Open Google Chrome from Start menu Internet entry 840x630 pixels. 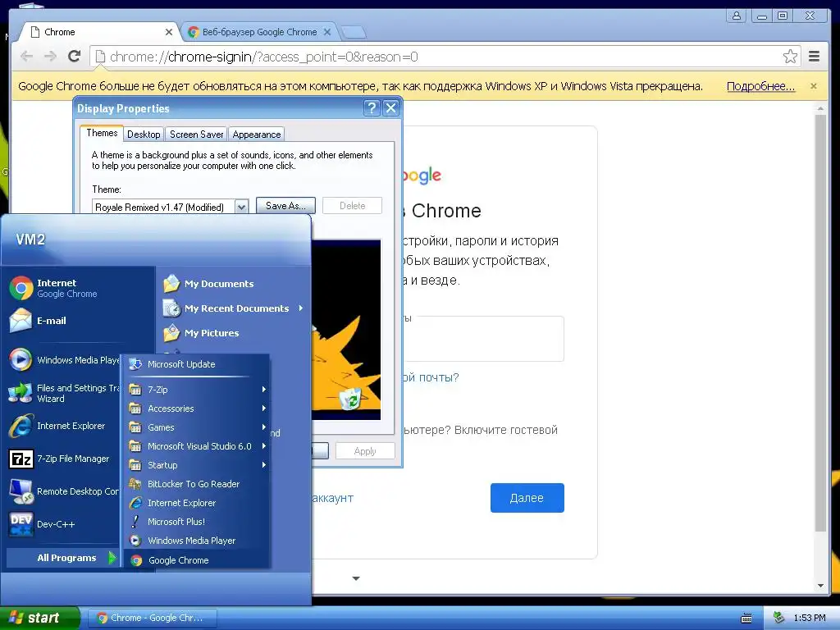53,288
